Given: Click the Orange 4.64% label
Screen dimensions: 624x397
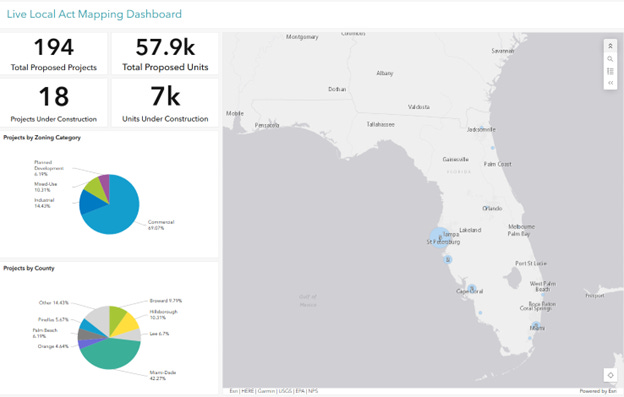Looking at the screenshot, I should click(x=53, y=346).
